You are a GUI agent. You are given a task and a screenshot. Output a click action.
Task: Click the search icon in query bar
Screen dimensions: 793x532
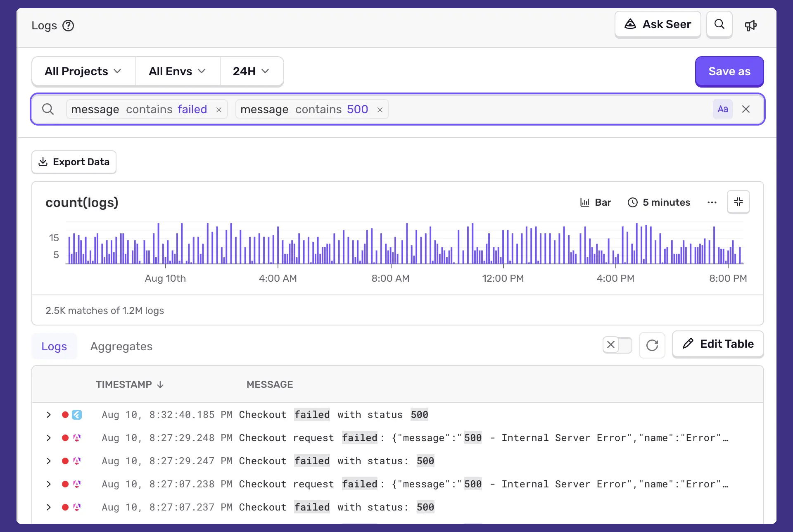(48, 109)
